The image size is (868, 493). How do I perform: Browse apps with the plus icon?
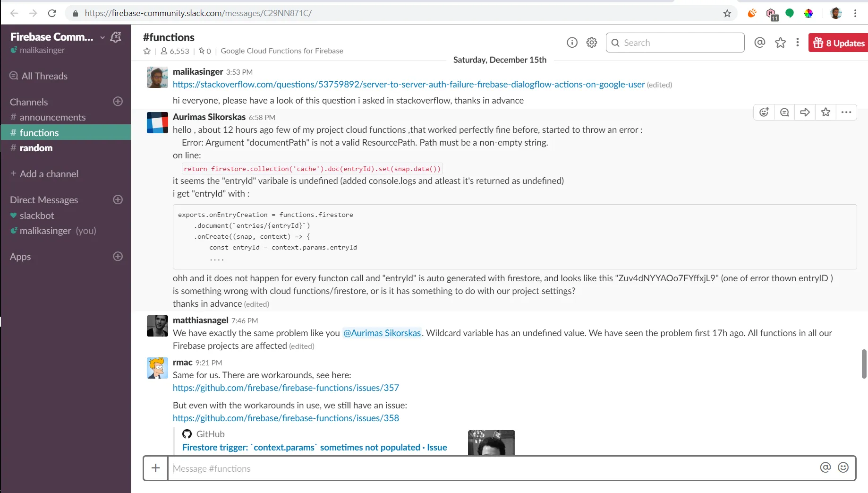click(x=118, y=256)
